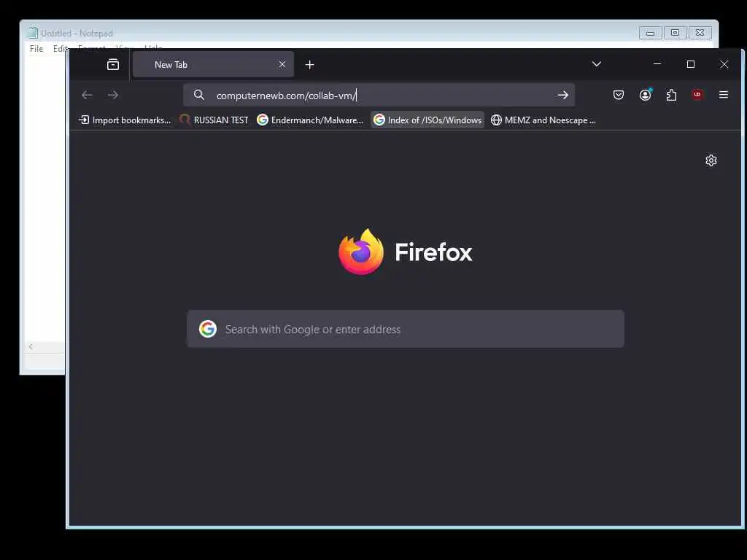This screenshot has width=747, height=560.
Task: Open RUSSIAN TEST bookmark
Action: pyautogui.click(x=214, y=120)
